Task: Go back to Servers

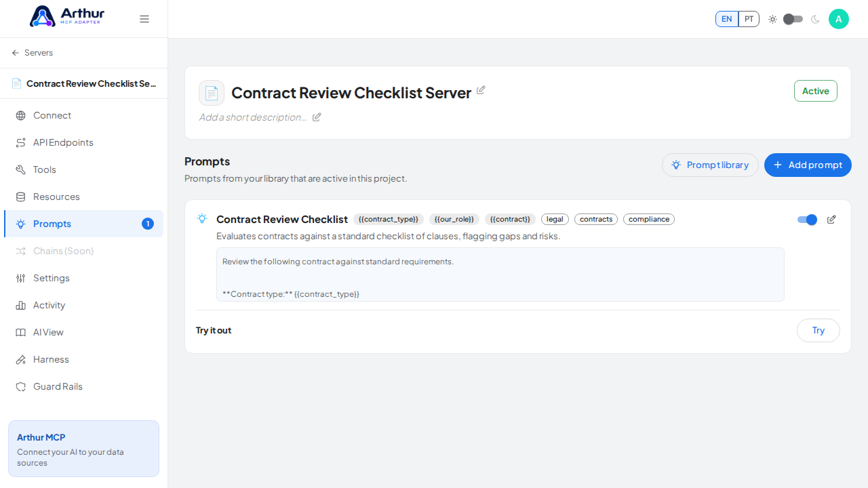Action: [x=33, y=53]
